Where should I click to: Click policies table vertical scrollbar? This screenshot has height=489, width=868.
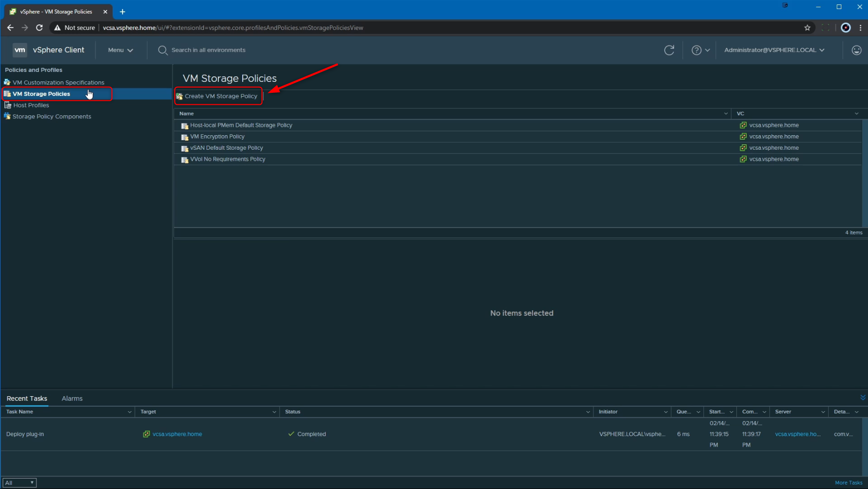coord(865,173)
